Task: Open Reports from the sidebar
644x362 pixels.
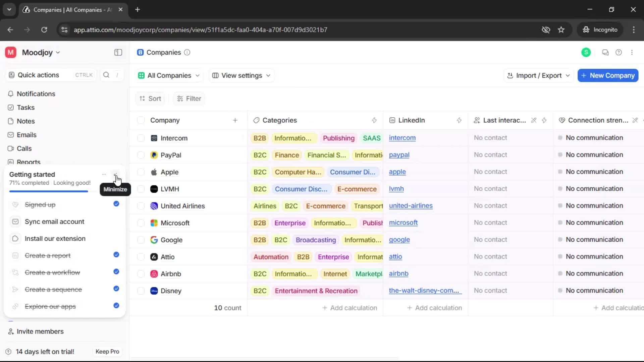Action: point(28,162)
